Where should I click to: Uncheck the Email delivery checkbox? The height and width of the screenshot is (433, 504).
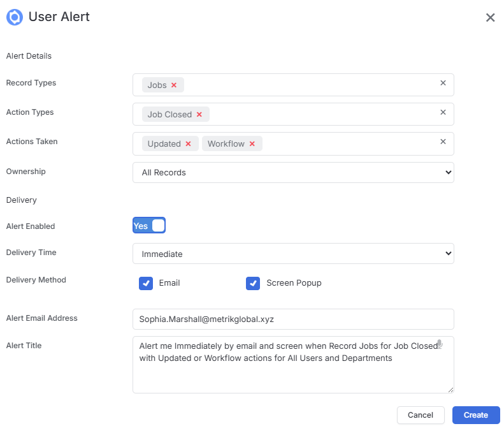pyautogui.click(x=146, y=283)
